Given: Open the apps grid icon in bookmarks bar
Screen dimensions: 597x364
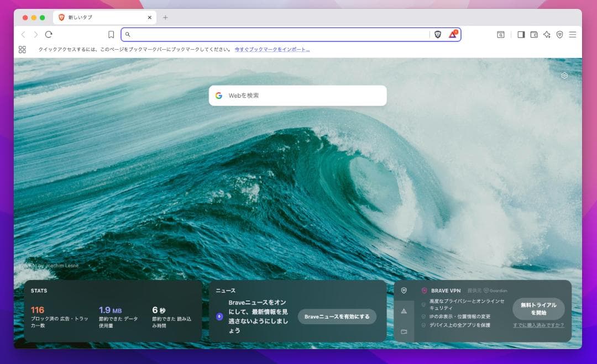Looking at the screenshot, I should [22, 49].
